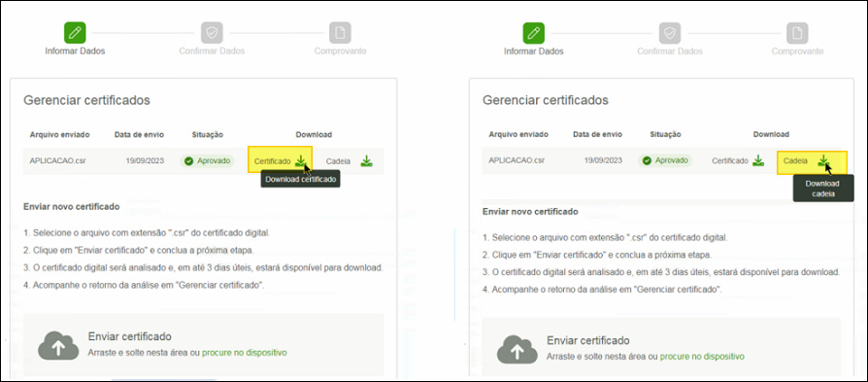The height and width of the screenshot is (382, 868).
Task: Click Confirmar Dados shield step icon in right panel
Action: point(670,33)
